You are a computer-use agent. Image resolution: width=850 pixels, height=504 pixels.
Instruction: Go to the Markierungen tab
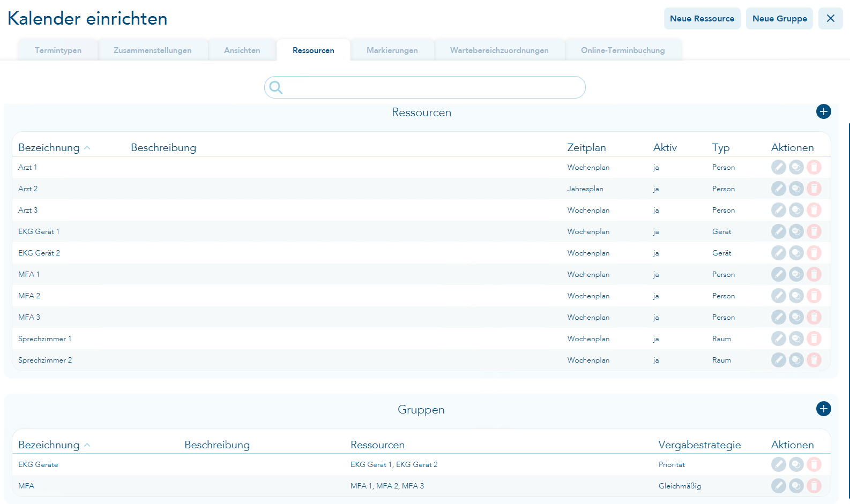pyautogui.click(x=392, y=50)
